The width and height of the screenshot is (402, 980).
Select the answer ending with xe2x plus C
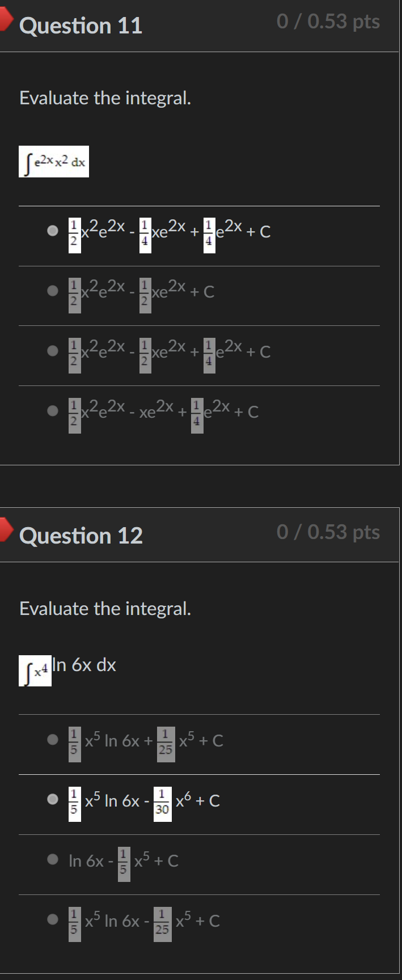(53, 291)
